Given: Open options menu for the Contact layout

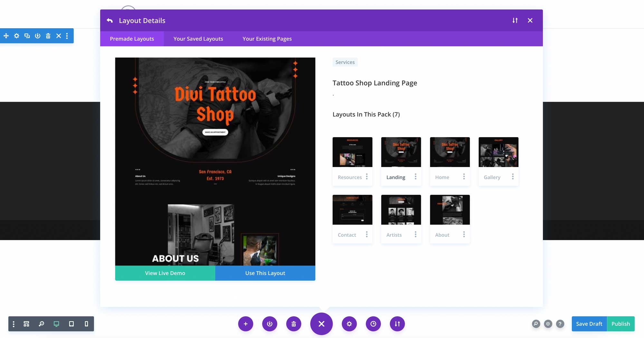Looking at the screenshot, I should pyautogui.click(x=366, y=234).
